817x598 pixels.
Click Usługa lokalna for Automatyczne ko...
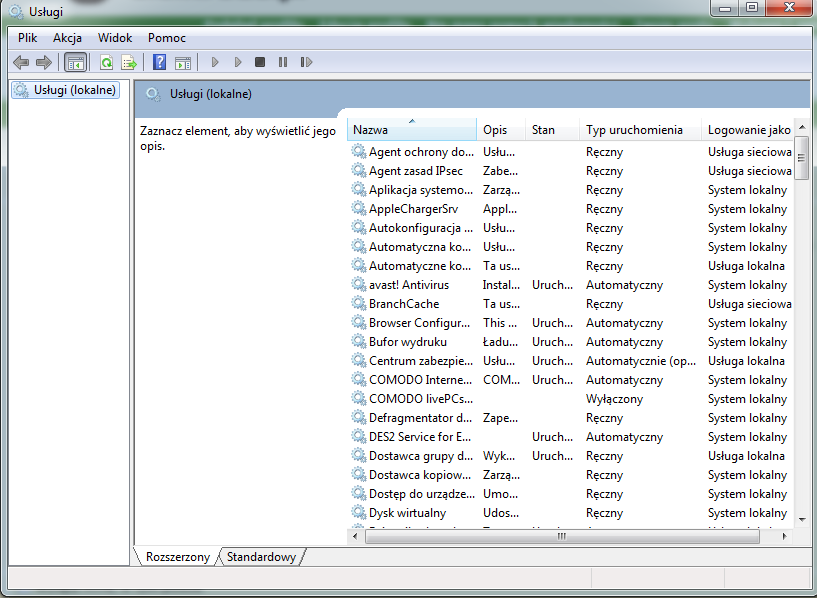(746, 266)
